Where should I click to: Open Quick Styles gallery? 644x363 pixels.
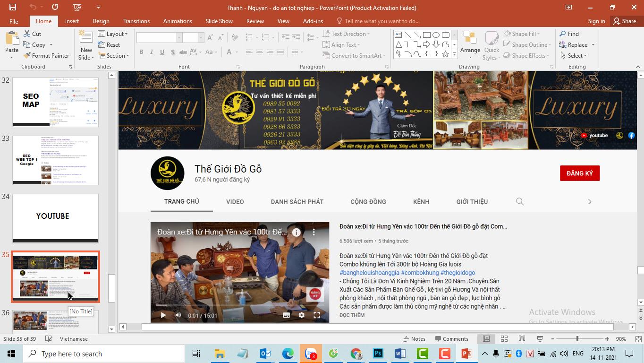tap(491, 45)
